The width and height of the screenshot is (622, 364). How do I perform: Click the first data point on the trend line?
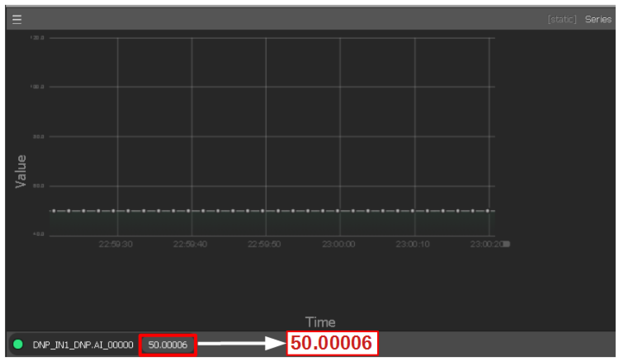pyautogui.click(x=54, y=211)
